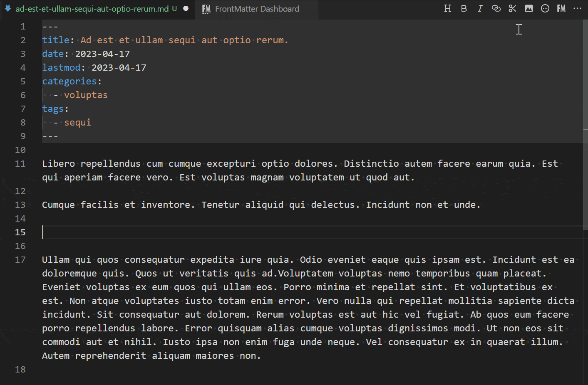Select the ad-est-et-ullam-sequi-aut-optio-rerum.md tab

92,9
